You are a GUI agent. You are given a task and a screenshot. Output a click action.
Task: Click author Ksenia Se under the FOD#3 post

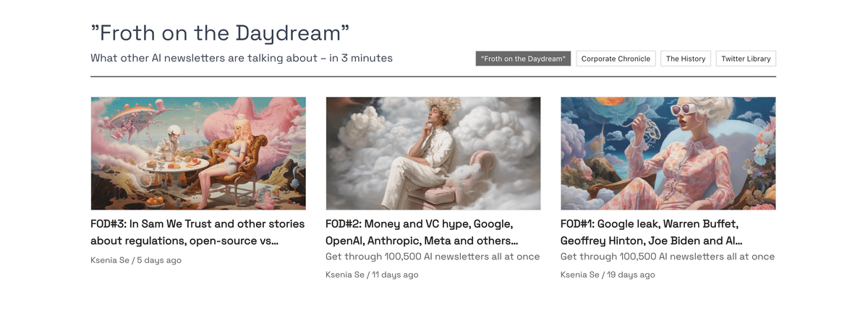pos(110,260)
